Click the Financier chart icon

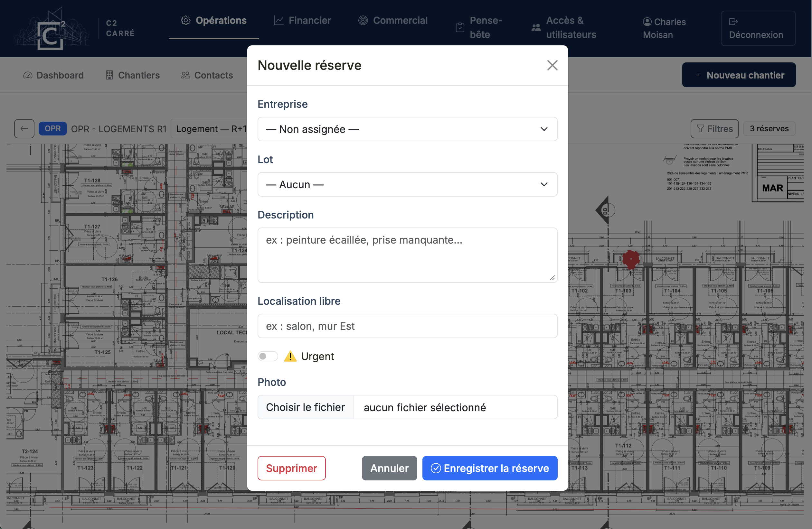coord(279,21)
